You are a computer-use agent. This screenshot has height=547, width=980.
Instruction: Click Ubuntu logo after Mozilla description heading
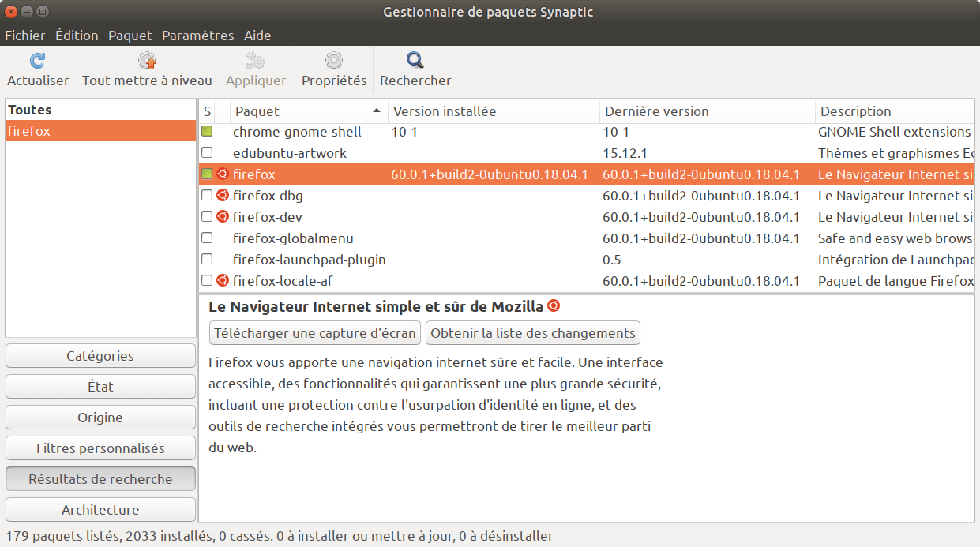pos(554,306)
